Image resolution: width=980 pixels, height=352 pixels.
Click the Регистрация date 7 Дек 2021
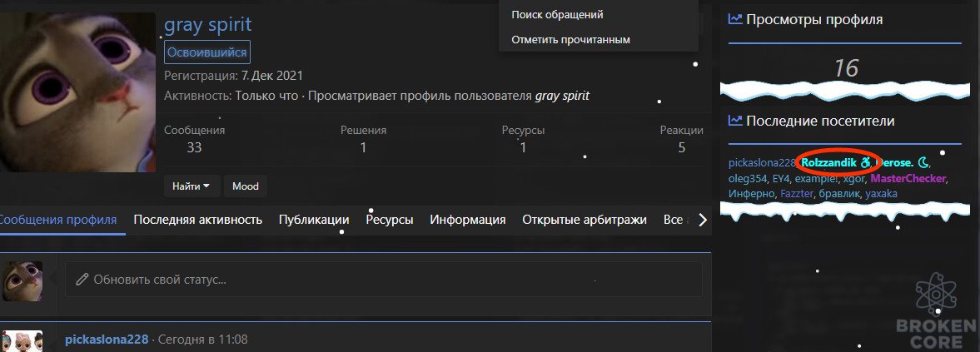pos(272,77)
